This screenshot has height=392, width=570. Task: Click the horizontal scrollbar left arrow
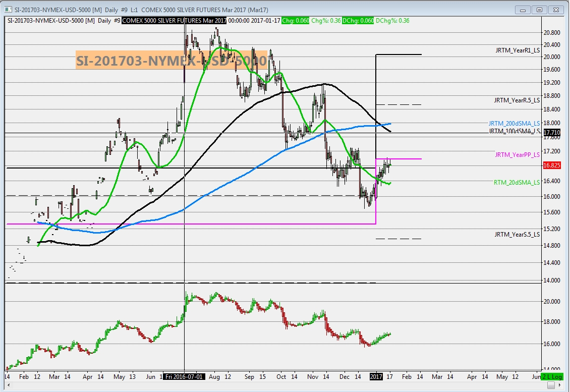pos(8,385)
